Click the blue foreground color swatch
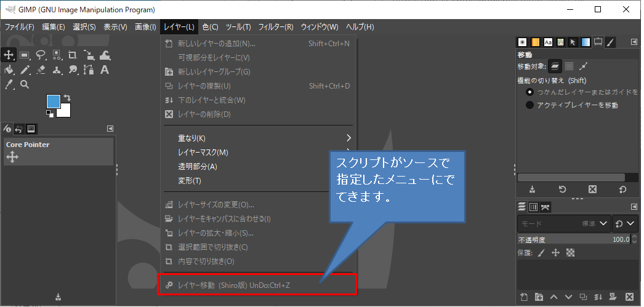 [x=54, y=102]
